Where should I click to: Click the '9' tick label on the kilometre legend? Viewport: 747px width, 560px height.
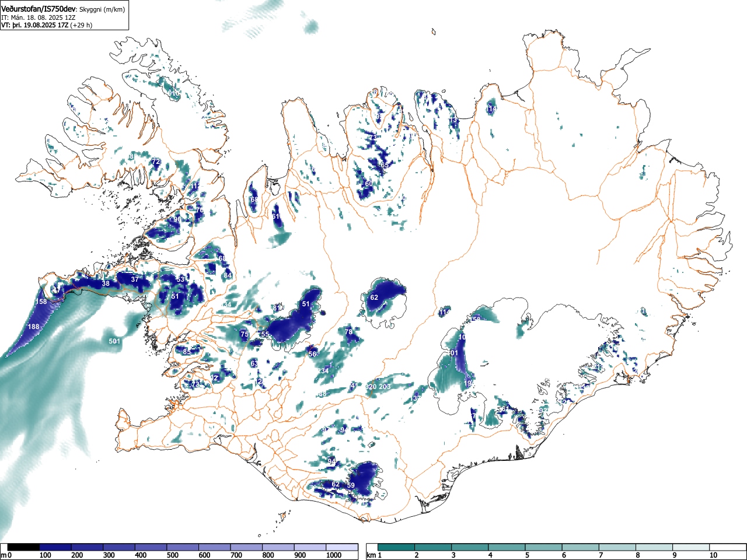[x=674, y=555]
